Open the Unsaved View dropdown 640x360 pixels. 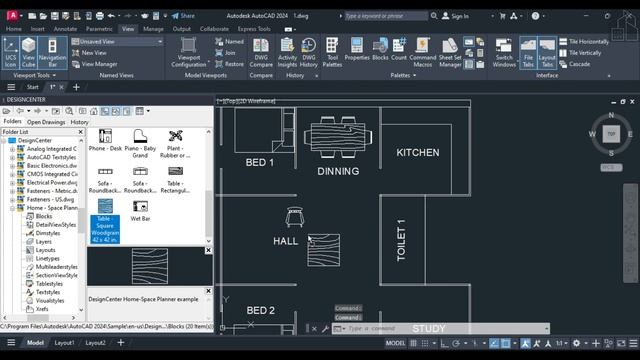pos(118,42)
